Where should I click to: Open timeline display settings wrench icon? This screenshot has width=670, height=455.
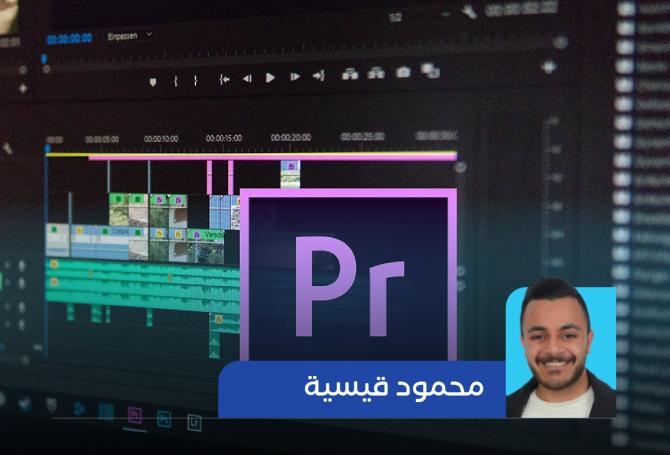(x=7, y=149)
